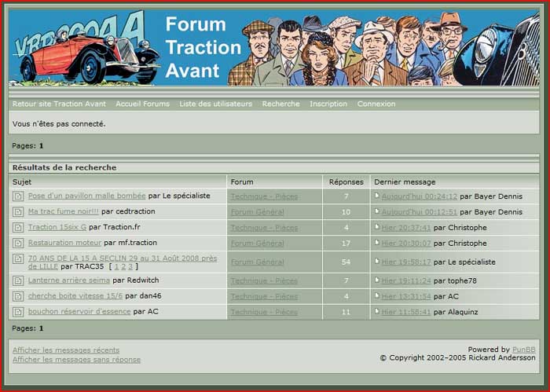Open last message 'Aujourd'hui 00:12:51'
This screenshot has width=550, height=392.
[x=420, y=212]
